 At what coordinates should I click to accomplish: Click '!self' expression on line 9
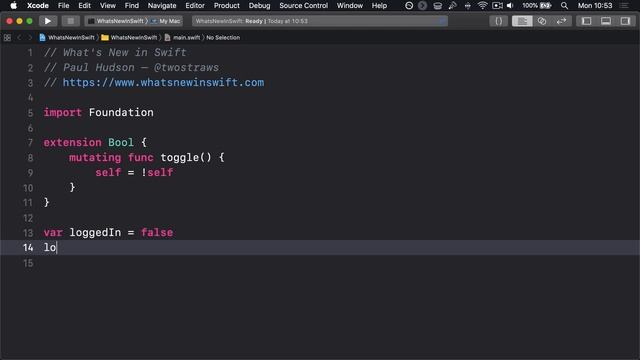coord(157,173)
